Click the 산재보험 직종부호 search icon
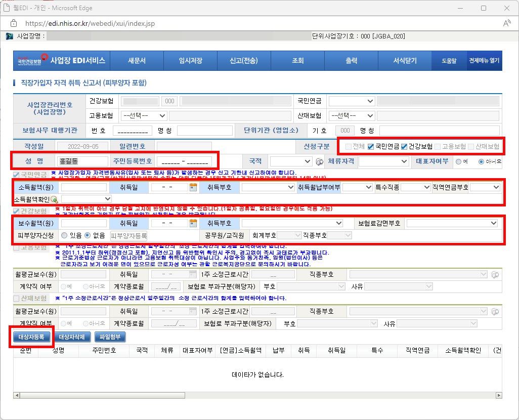519x420 pixels. 495,311
